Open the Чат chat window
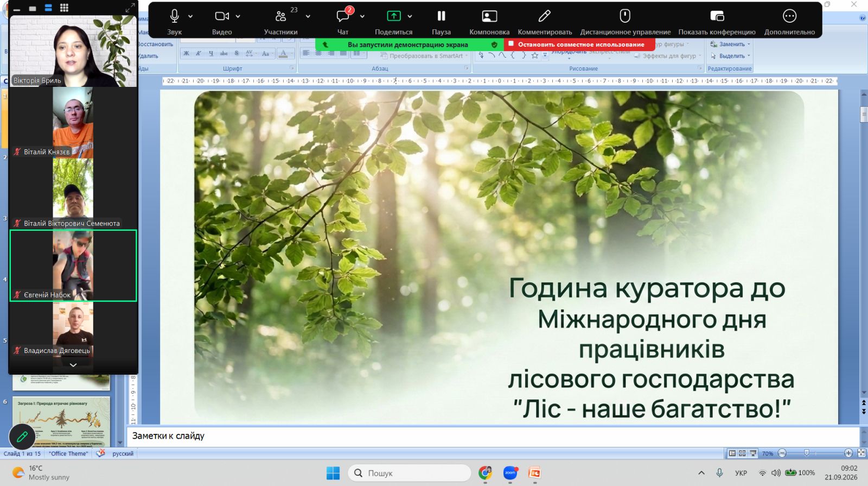This screenshot has height=486, width=868. [343, 16]
